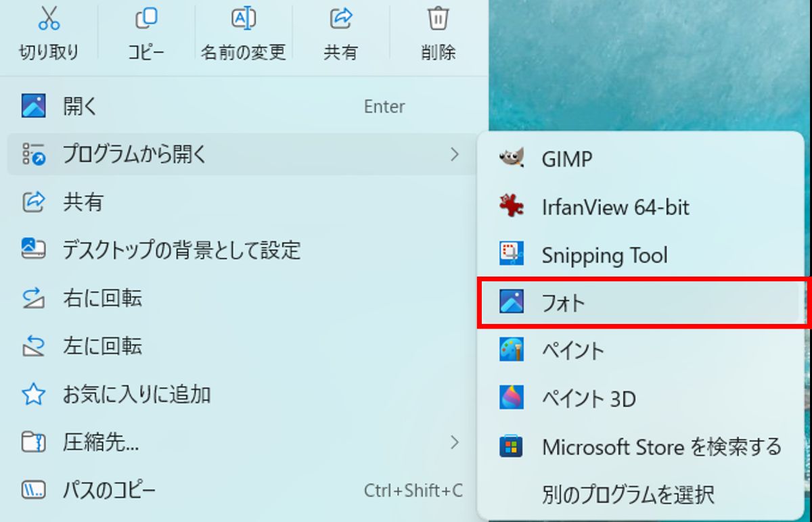The width and height of the screenshot is (812, 522).
Task: Rotate image right with 右に回転
Action: 101,298
